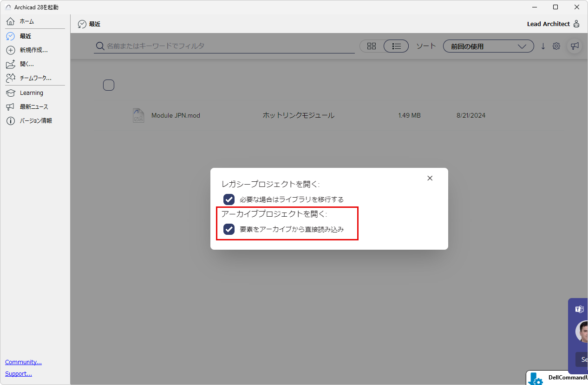Image resolution: width=588 pixels, height=385 pixels.
Task: Toggle sort direction with the down arrow
Action: 542,46
